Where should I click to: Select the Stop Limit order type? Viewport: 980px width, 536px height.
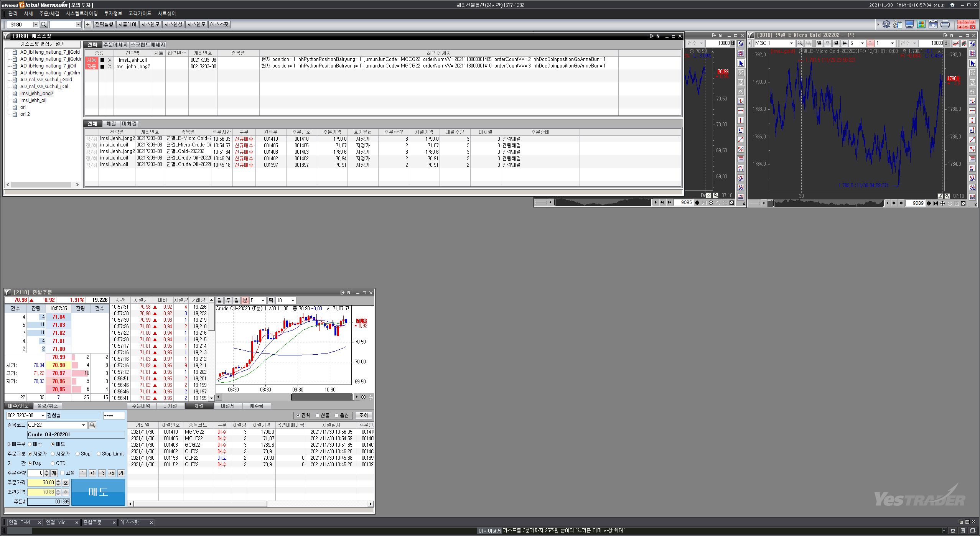tap(99, 454)
